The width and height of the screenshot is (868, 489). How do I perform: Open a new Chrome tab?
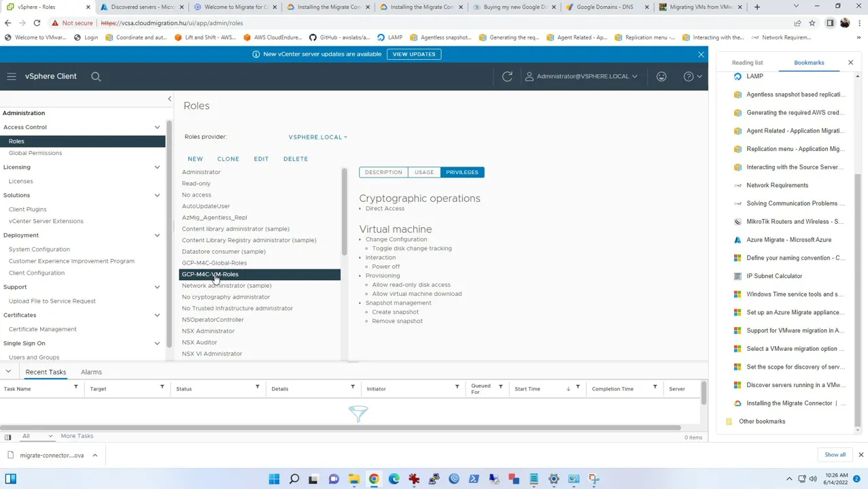pos(757,7)
